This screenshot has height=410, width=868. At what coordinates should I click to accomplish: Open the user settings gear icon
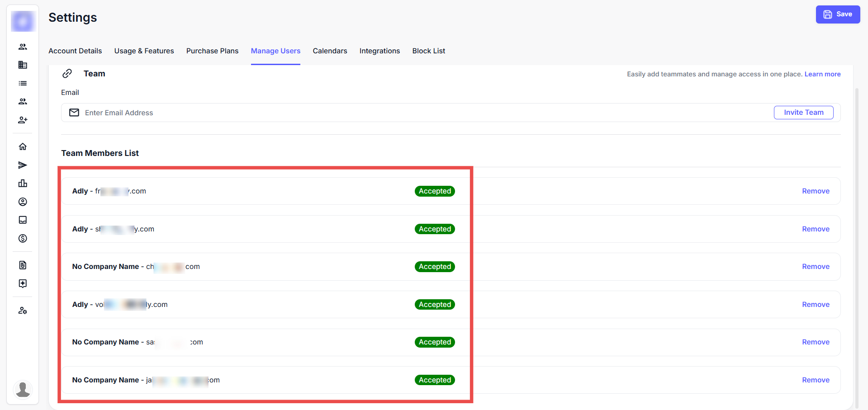(x=23, y=311)
